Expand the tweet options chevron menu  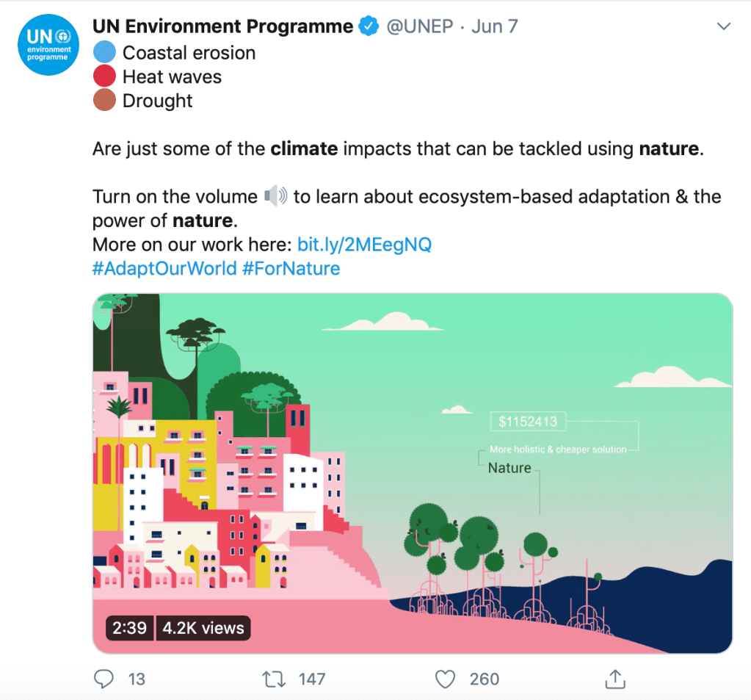click(724, 26)
